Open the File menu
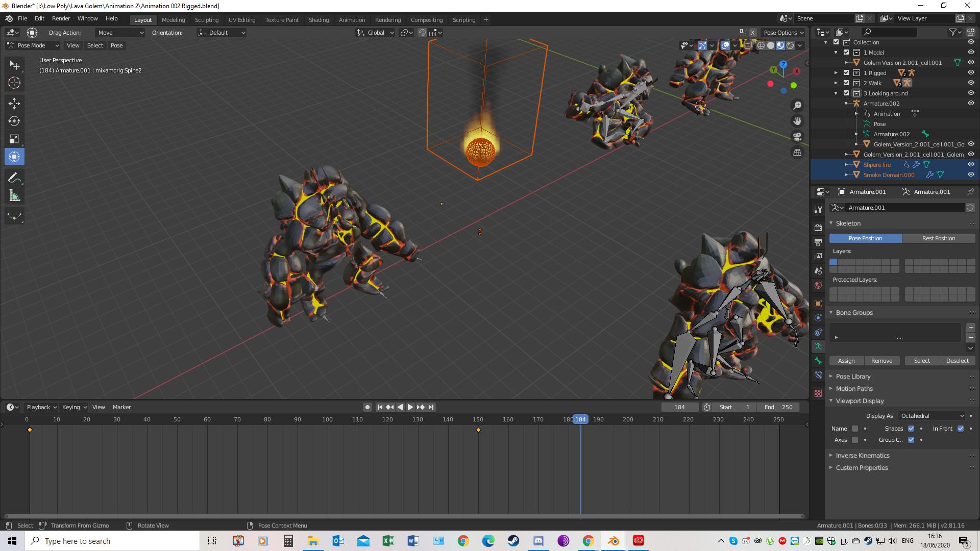The height and width of the screenshot is (551, 980). click(22, 18)
